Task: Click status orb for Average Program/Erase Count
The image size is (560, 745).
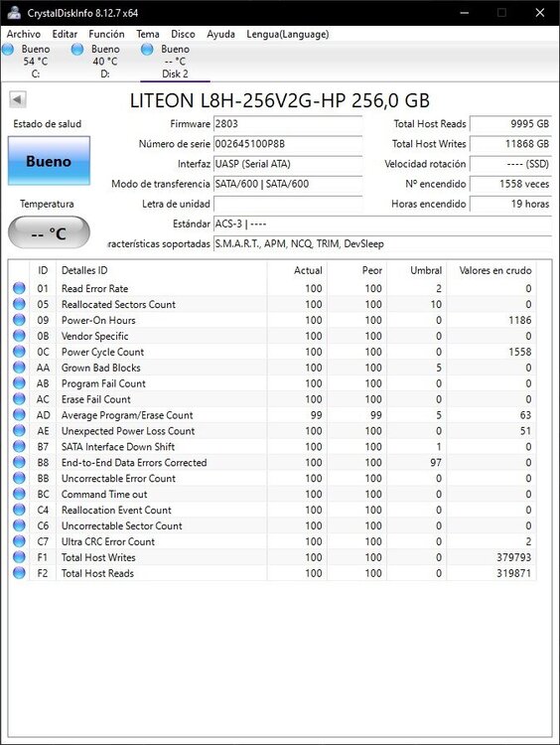Action: 19,415
